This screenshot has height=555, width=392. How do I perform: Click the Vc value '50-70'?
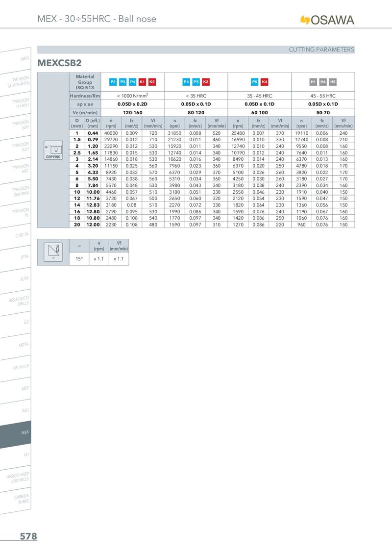[x=323, y=113]
